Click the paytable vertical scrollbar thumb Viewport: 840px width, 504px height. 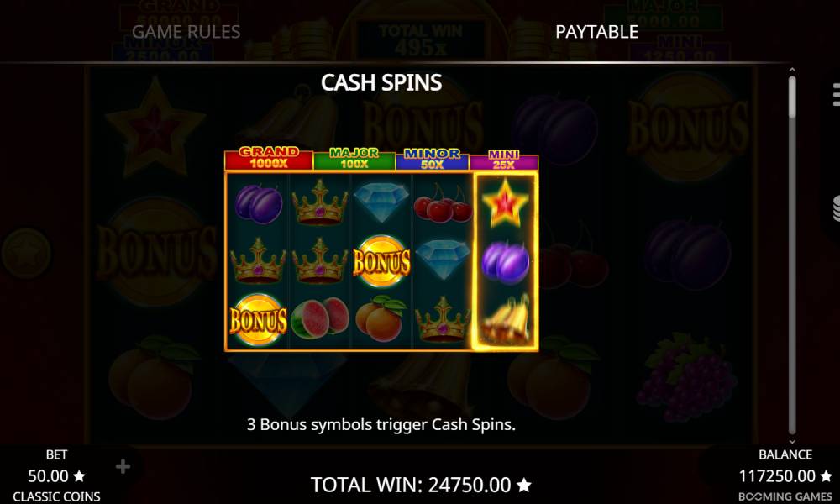(x=792, y=97)
